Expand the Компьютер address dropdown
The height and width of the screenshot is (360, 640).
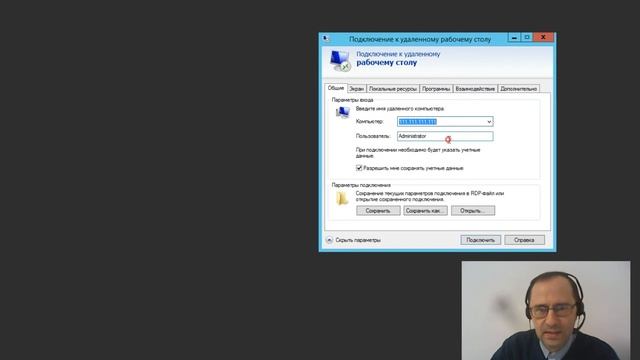click(489, 122)
